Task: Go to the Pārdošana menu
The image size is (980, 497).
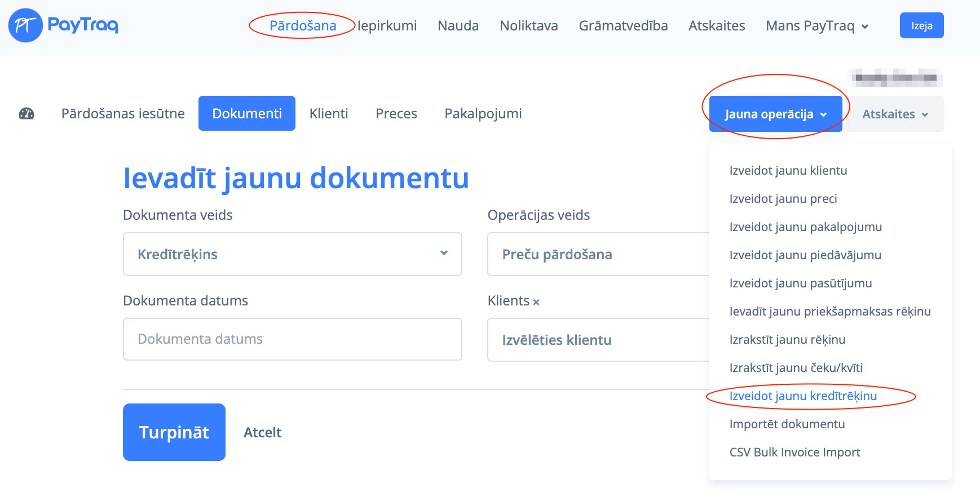Action: (303, 26)
